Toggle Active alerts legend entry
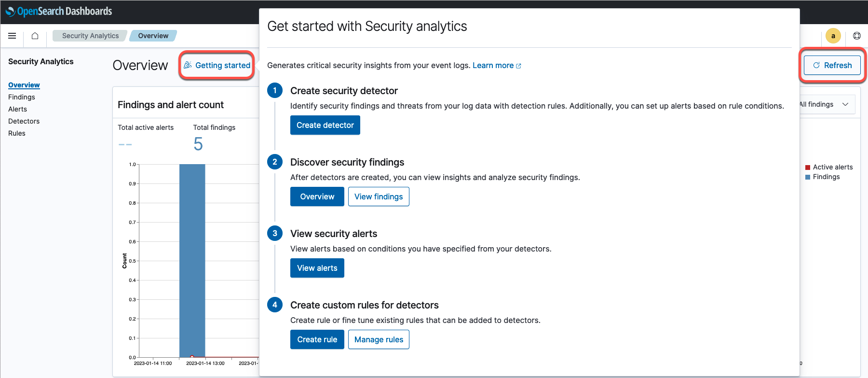Screen dimensions: 868x378 point(829,167)
